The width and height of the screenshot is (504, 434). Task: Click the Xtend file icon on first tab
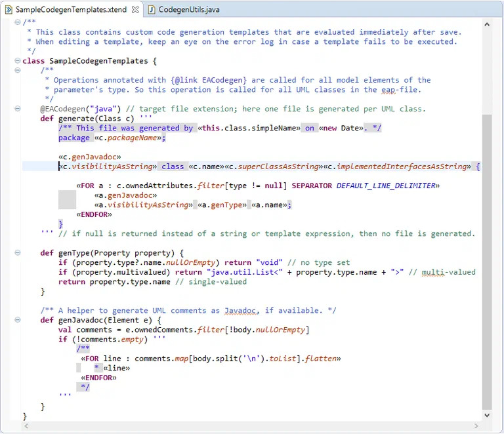click(x=9, y=10)
